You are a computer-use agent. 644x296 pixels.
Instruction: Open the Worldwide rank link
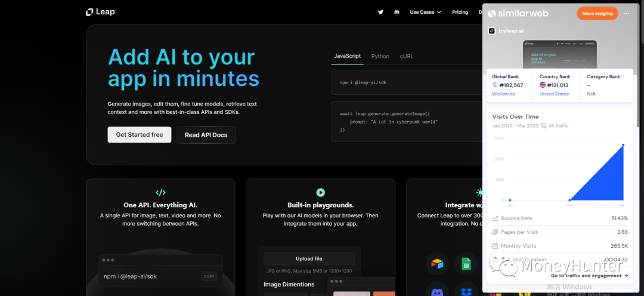coord(503,94)
